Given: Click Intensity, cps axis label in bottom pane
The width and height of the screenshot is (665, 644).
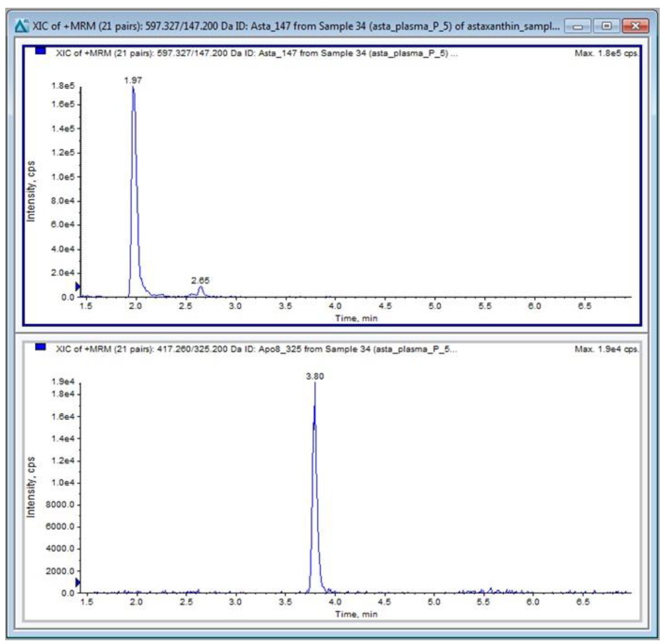Looking at the screenshot, I should (x=31, y=487).
